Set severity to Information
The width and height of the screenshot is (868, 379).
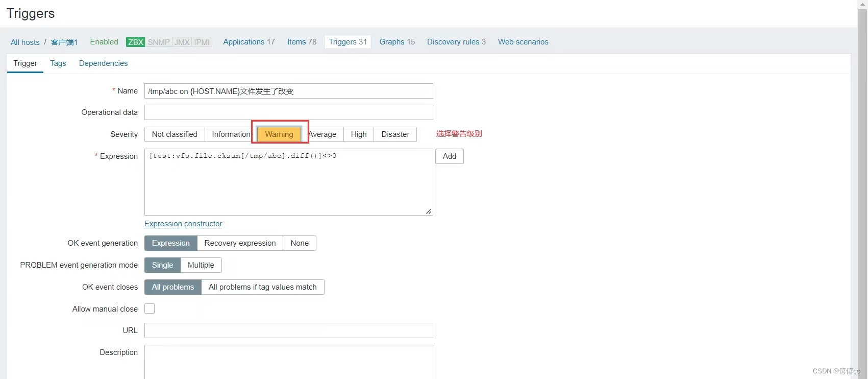[231, 134]
